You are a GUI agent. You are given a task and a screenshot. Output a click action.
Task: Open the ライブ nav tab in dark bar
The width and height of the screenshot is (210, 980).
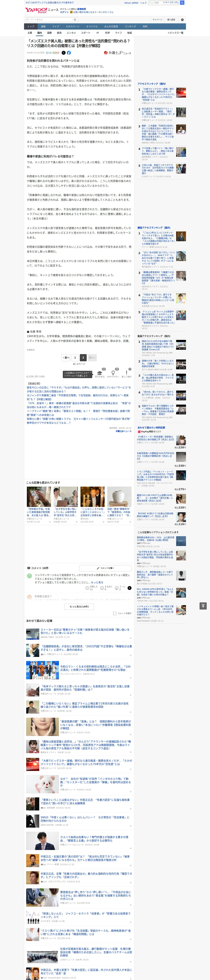[x=56, y=27]
